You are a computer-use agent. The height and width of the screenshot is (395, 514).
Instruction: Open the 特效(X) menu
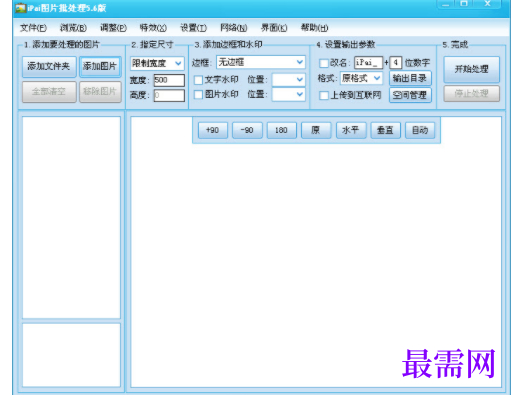[153, 28]
